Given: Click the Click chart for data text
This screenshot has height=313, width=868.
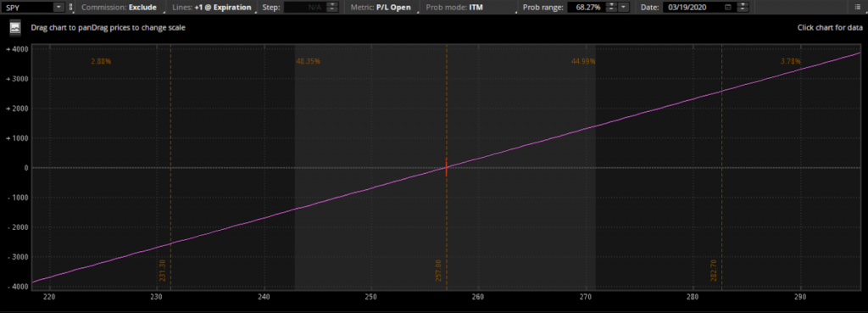Looking at the screenshot, I should [829, 27].
